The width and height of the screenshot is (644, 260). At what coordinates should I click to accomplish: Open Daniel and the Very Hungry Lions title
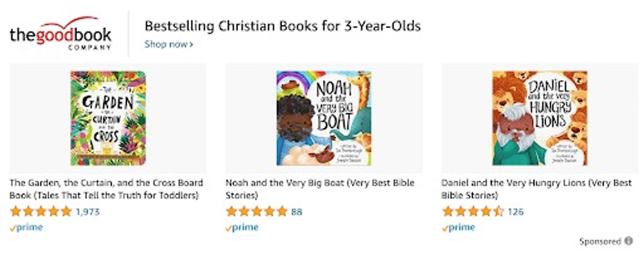click(536, 189)
